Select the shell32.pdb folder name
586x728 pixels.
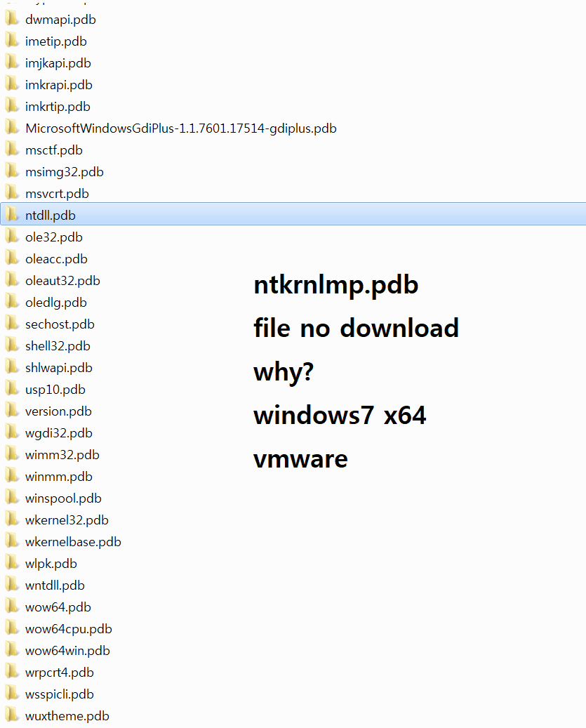click(58, 346)
